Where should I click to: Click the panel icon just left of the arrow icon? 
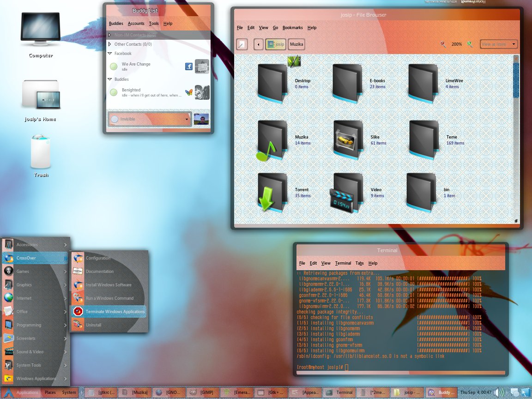[x=514, y=393]
